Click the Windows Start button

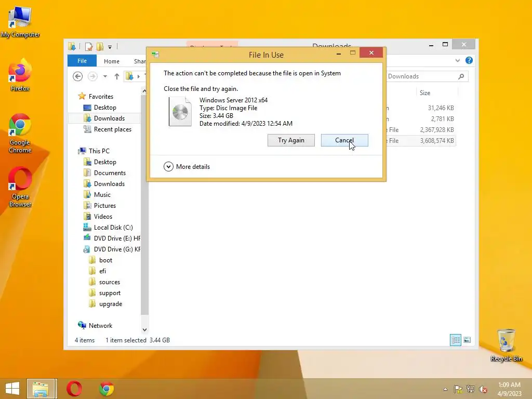click(12, 389)
